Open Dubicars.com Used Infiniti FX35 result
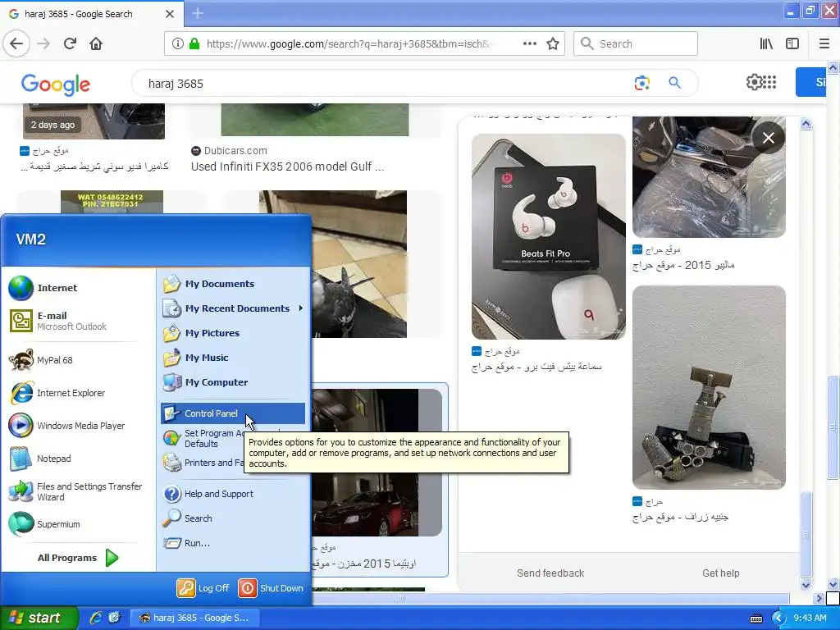The height and width of the screenshot is (630, 840). (287, 167)
